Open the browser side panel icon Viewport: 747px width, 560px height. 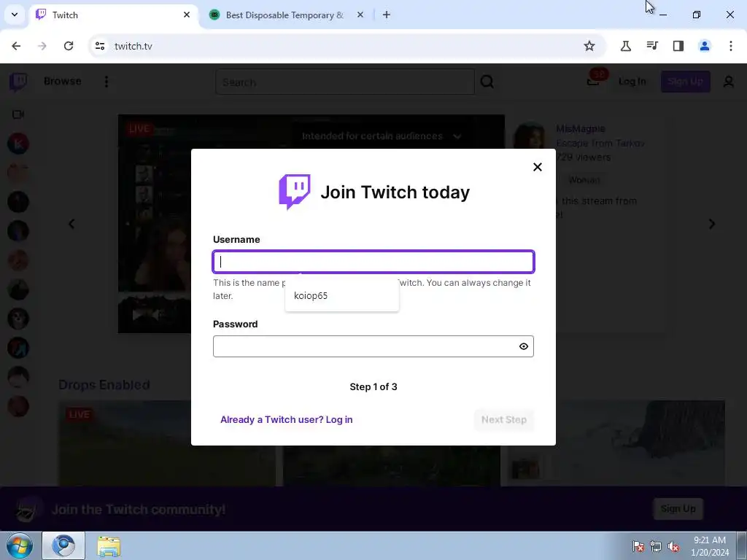pos(678,46)
